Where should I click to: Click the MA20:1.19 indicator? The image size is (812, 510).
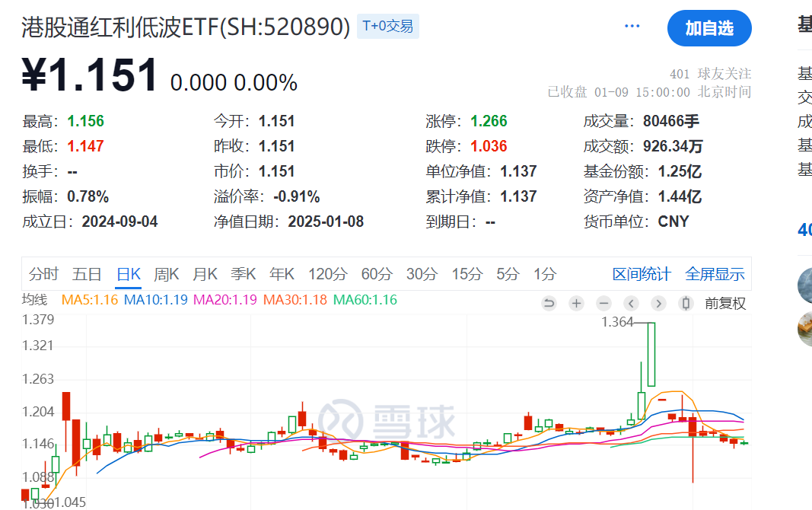224,300
